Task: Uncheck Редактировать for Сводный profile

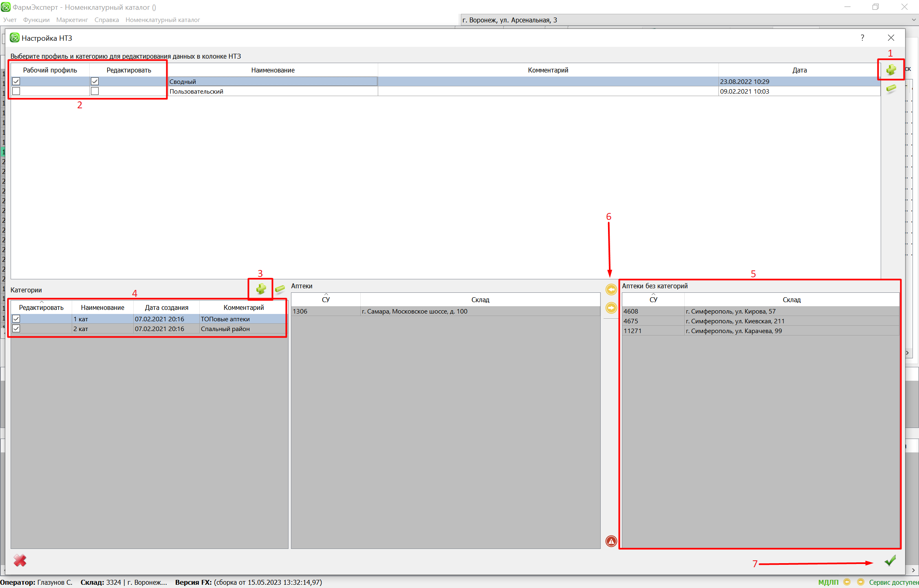Action: click(95, 81)
